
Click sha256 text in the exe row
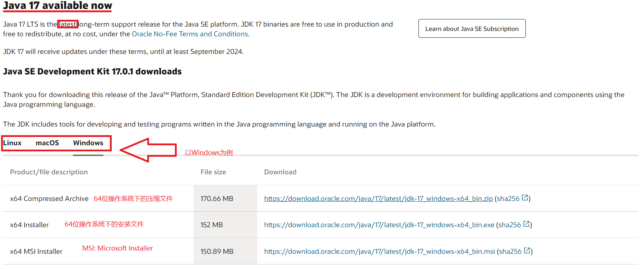[510, 225]
